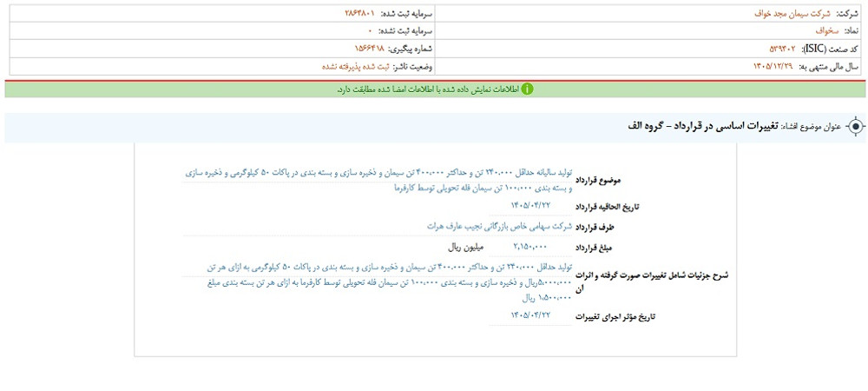Select the contract amount 2,150,000

point(529,247)
